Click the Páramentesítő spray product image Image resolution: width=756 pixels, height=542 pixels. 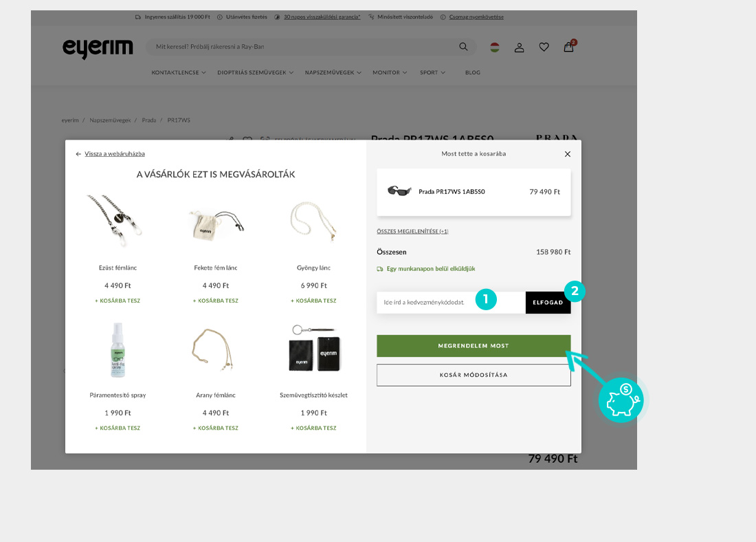click(x=118, y=350)
